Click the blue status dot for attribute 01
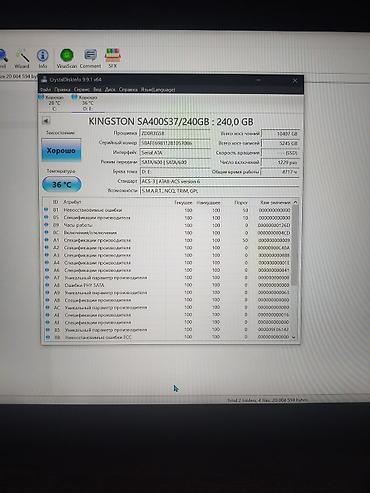This screenshot has height=493, width=370. point(46,210)
